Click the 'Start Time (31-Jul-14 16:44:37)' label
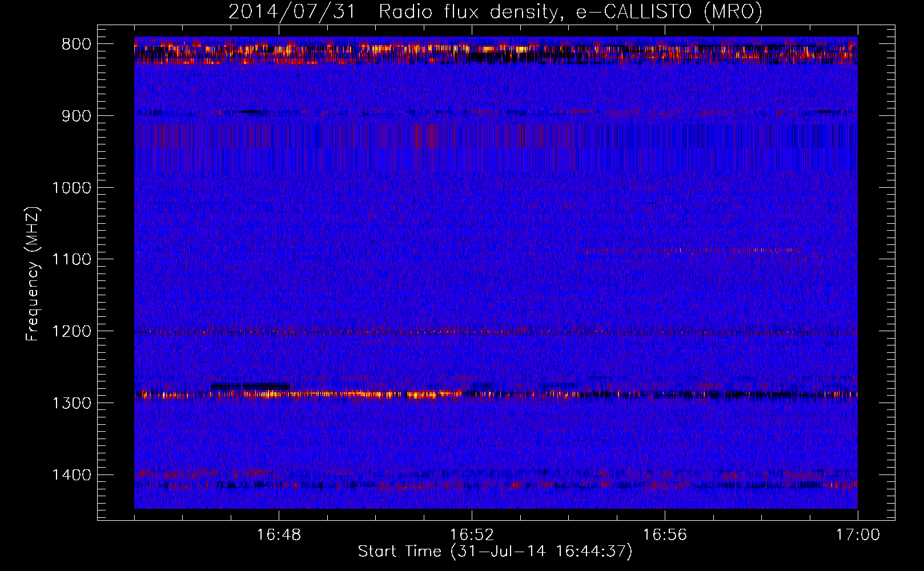This screenshot has height=571, width=924. pos(495,552)
